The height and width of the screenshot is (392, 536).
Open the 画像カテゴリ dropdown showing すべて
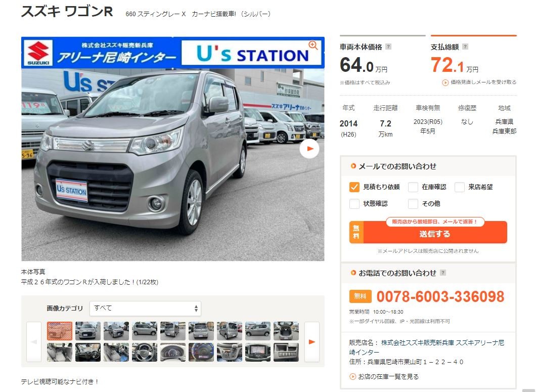pos(145,308)
